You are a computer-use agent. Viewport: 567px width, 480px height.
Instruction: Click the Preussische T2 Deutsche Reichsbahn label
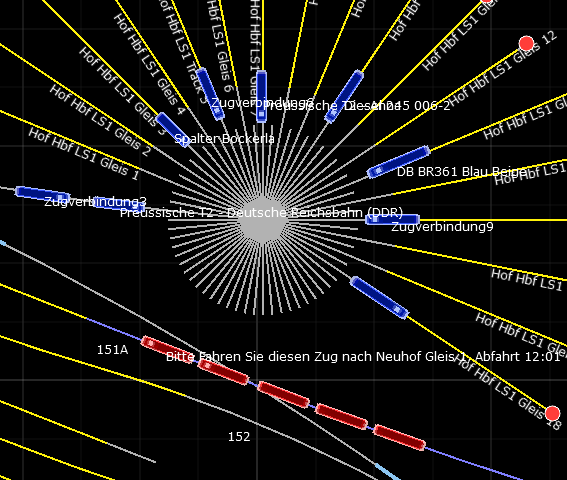pyautogui.click(x=261, y=213)
